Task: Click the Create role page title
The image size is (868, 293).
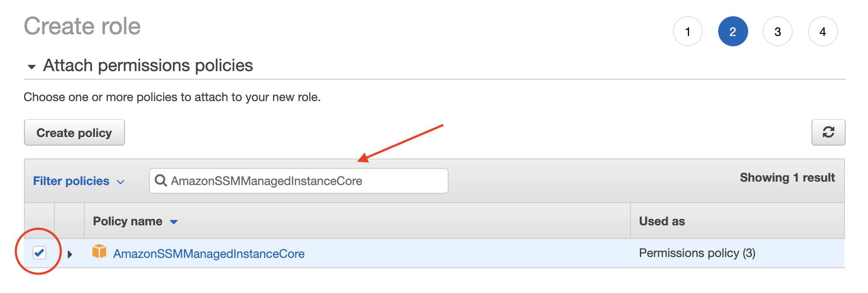Action: pyautogui.click(x=82, y=26)
